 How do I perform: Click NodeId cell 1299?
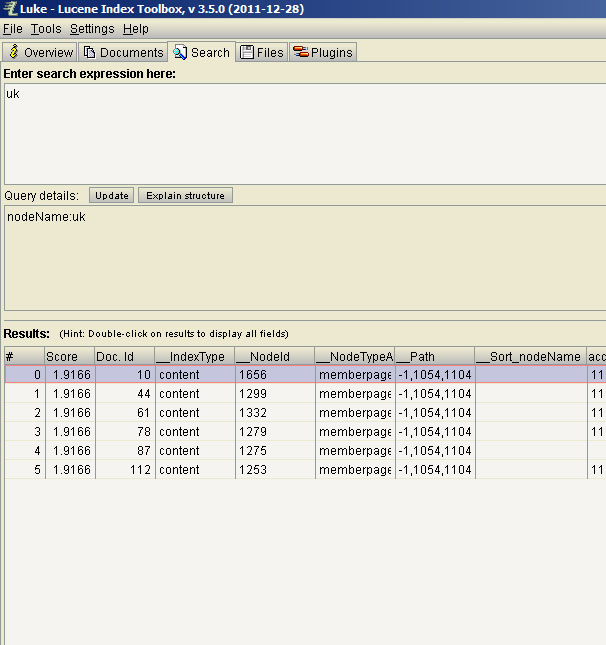coord(275,393)
